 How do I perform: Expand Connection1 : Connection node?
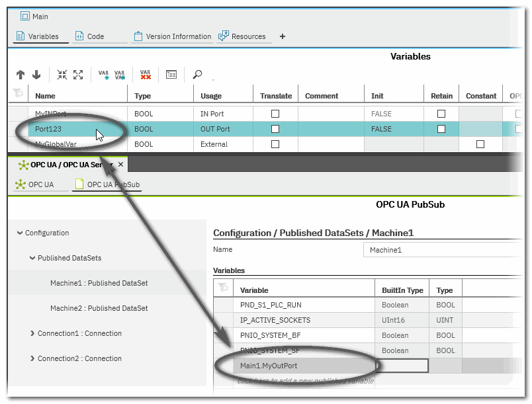click(x=32, y=333)
